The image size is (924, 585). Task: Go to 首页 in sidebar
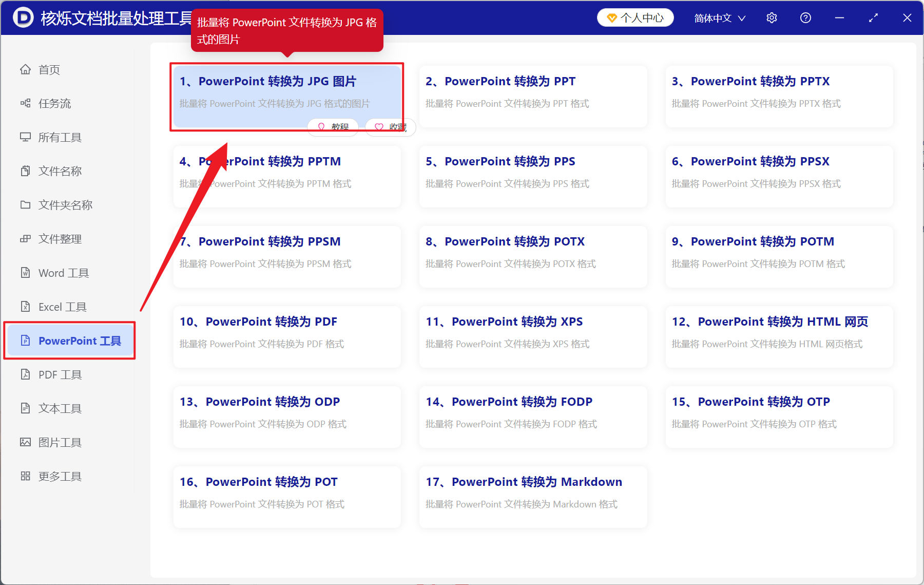click(x=69, y=69)
